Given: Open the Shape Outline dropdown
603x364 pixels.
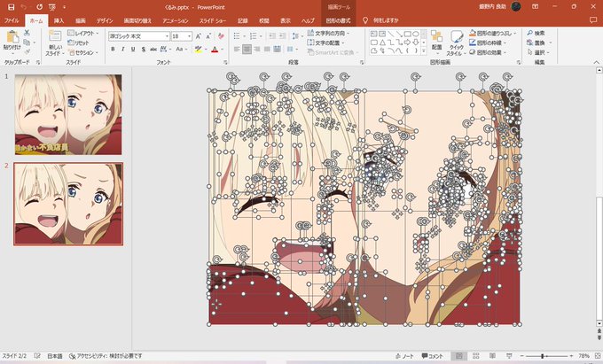Looking at the screenshot, I should [488, 43].
